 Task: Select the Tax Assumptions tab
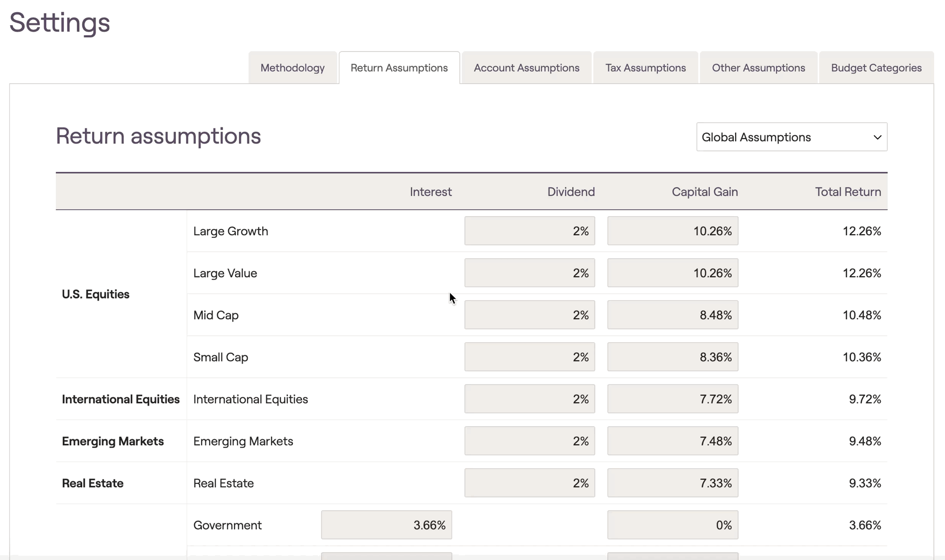point(645,68)
